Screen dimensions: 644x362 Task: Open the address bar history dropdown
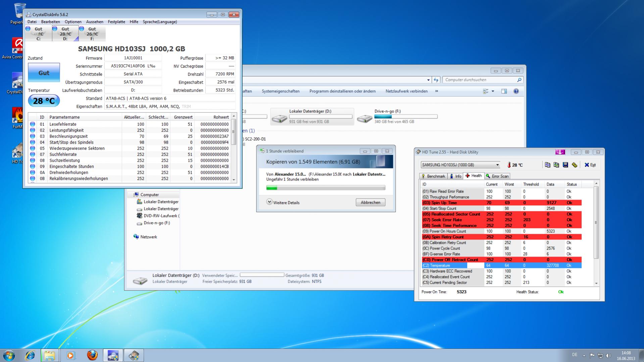tap(428, 80)
